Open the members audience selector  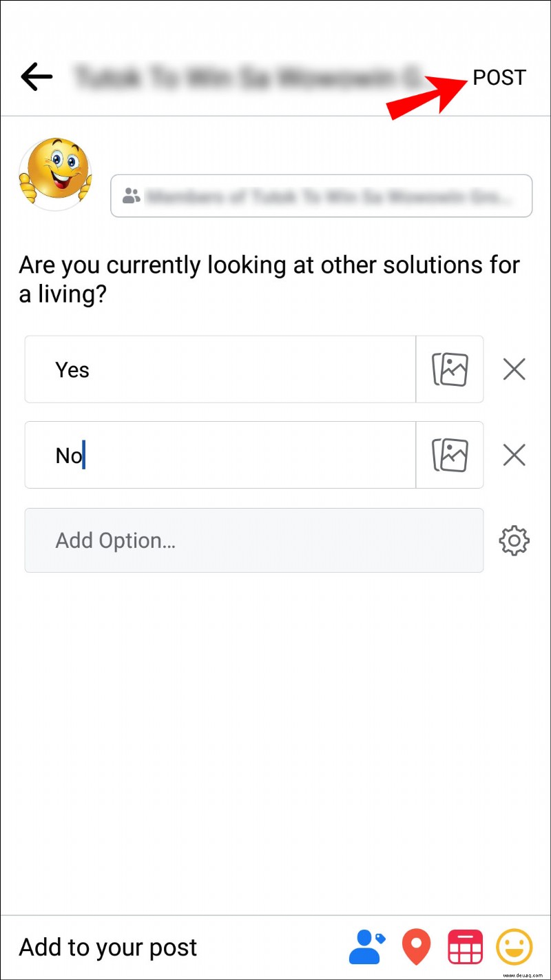322,196
